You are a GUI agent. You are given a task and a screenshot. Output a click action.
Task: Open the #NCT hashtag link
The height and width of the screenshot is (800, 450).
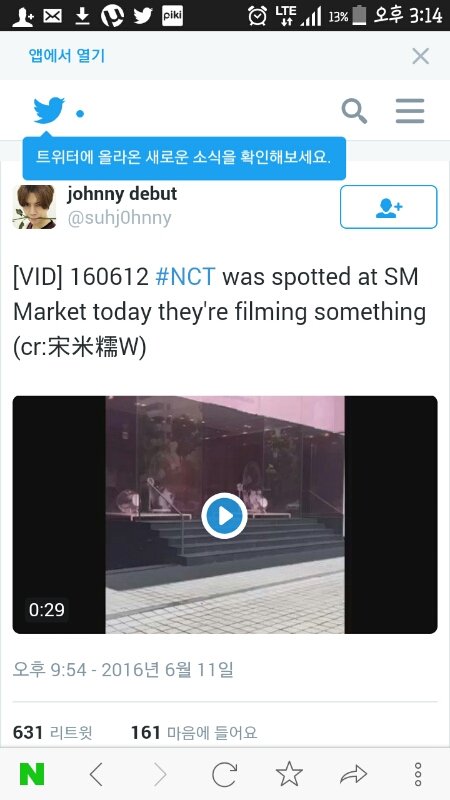point(185,277)
